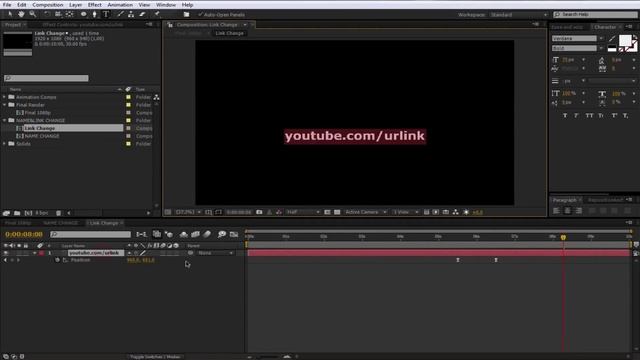Click the timeline current timecode 0:00:08:00
The height and width of the screenshot is (360, 640).
coord(24,234)
